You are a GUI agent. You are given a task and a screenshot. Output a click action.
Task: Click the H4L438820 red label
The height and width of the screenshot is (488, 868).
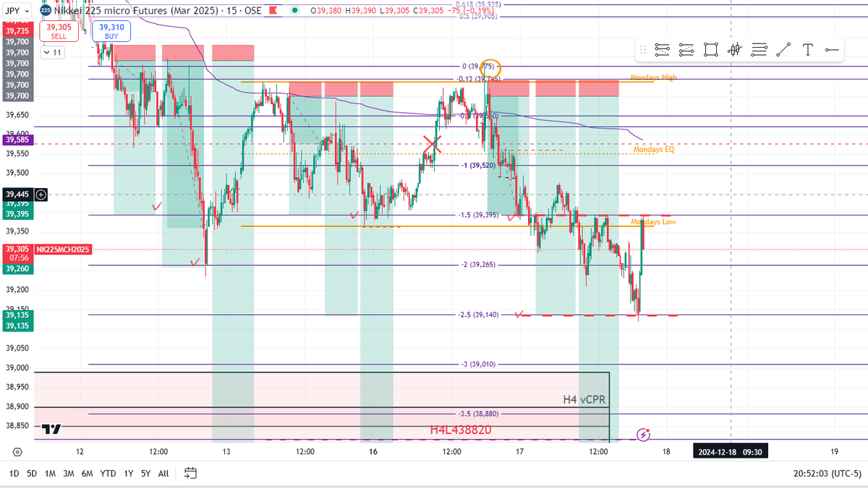point(461,430)
